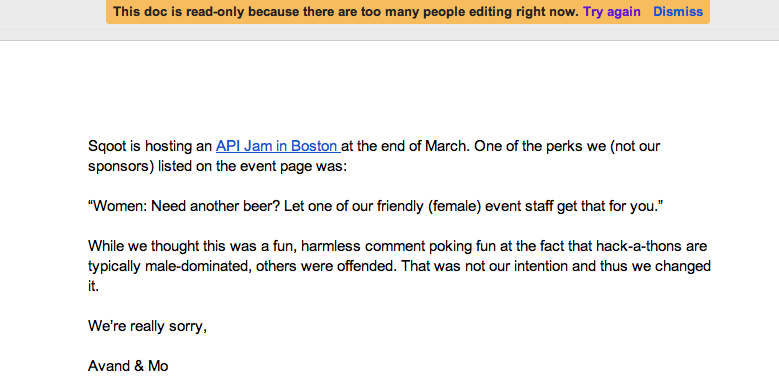Open the API Jam in Boston link
The image size is (779, 384).
(278, 147)
